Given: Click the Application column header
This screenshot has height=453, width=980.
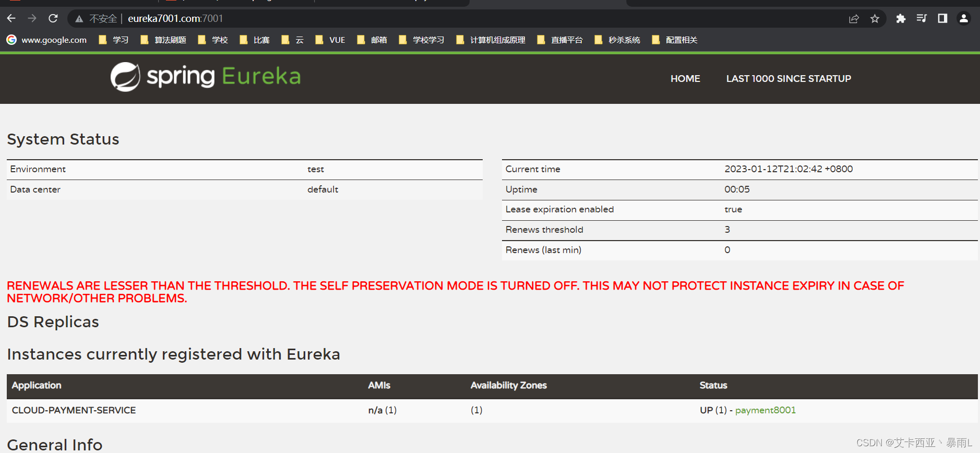Looking at the screenshot, I should 37,385.
